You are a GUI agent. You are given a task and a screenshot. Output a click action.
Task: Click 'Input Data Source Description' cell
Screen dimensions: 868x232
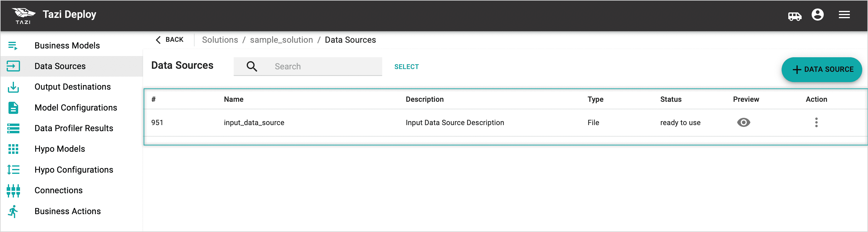(455, 123)
